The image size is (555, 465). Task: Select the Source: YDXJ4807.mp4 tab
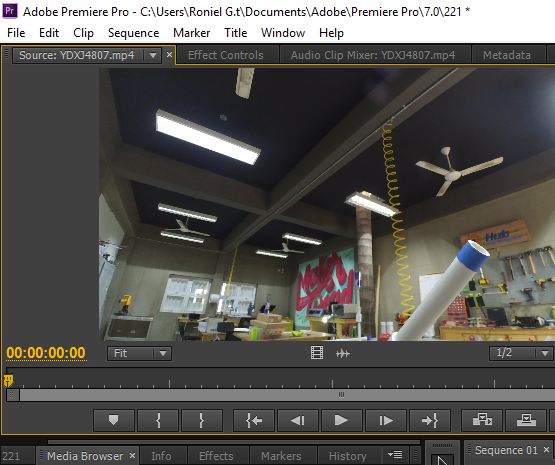coord(76,55)
